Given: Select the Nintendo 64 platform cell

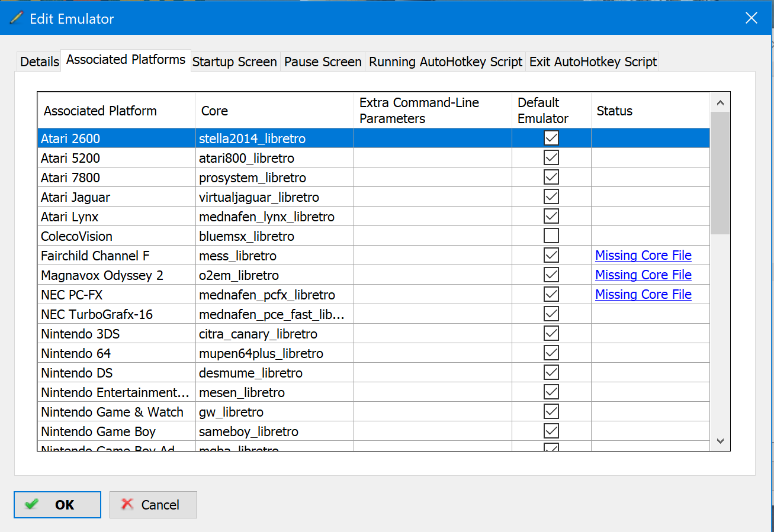Looking at the screenshot, I should (x=117, y=353).
